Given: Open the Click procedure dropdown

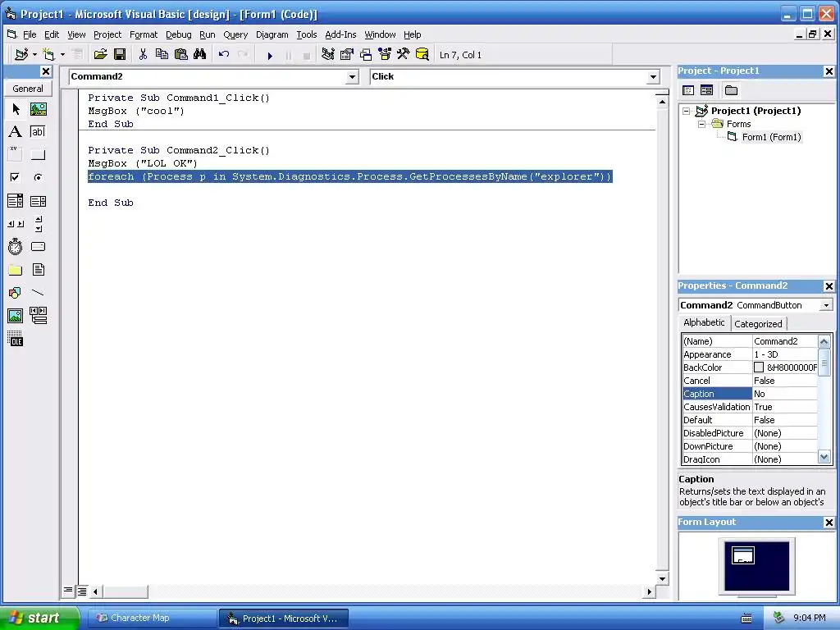Looking at the screenshot, I should coord(653,77).
